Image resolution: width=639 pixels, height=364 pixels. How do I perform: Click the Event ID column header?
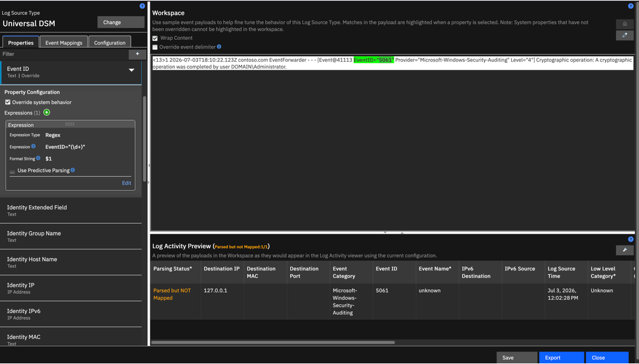point(394,272)
